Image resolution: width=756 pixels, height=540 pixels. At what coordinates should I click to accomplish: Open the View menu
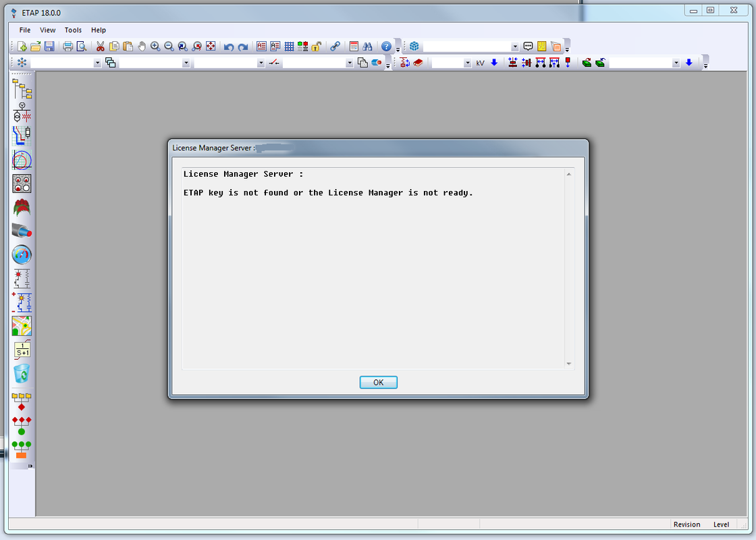tap(48, 30)
